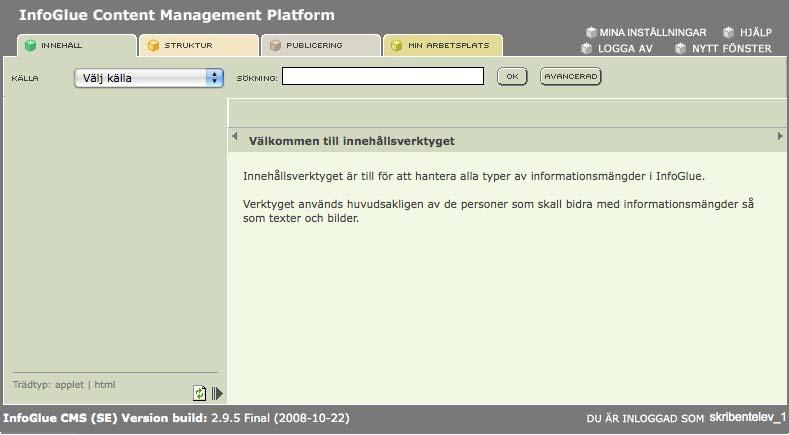Click the yellow cube icon on Min Arbetsplats

coord(397,45)
